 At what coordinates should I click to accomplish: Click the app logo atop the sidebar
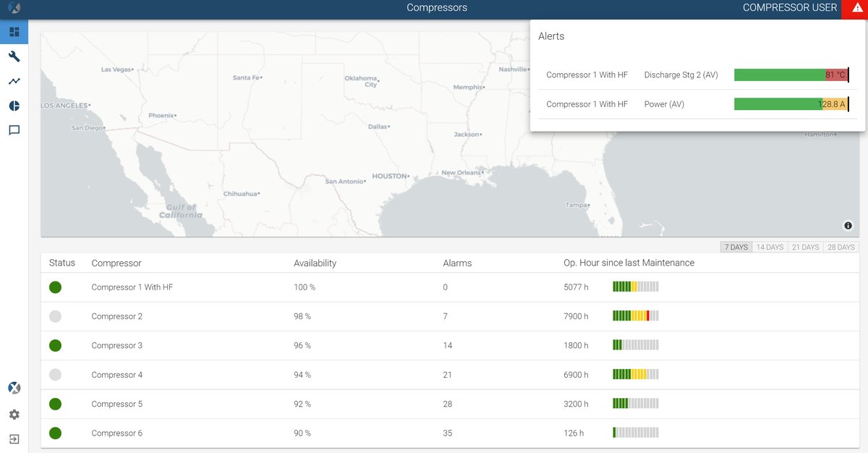[x=13, y=8]
